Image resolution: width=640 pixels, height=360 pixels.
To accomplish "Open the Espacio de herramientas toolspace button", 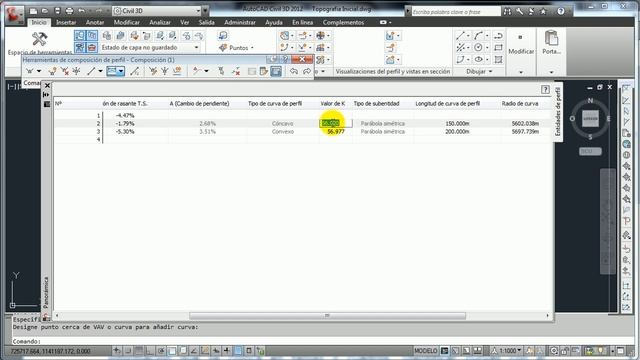I will click(x=40, y=43).
